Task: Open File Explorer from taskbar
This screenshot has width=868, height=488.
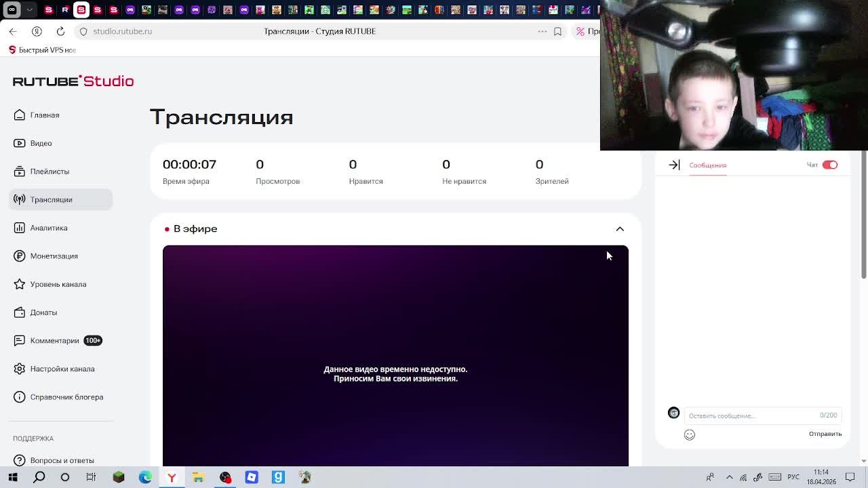Action: (198, 477)
